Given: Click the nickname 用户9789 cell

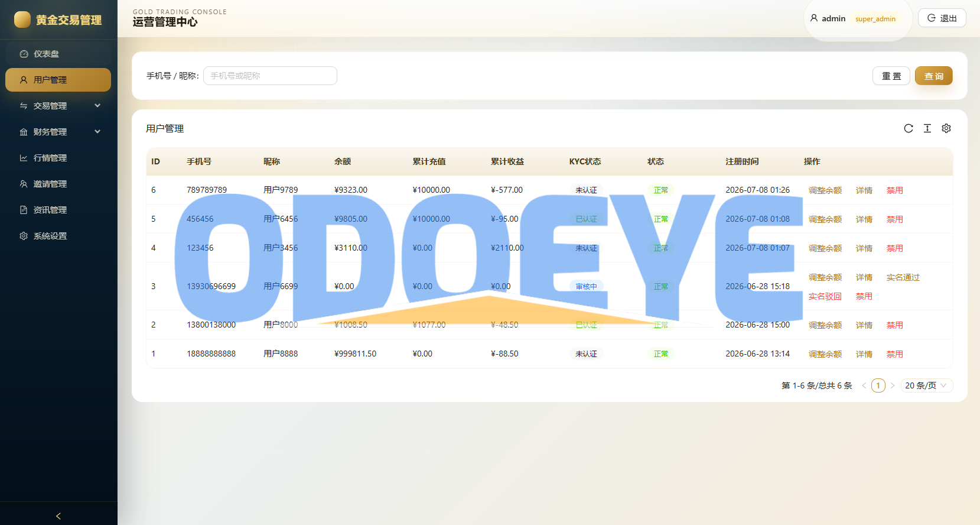Looking at the screenshot, I should (x=281, y=190).
